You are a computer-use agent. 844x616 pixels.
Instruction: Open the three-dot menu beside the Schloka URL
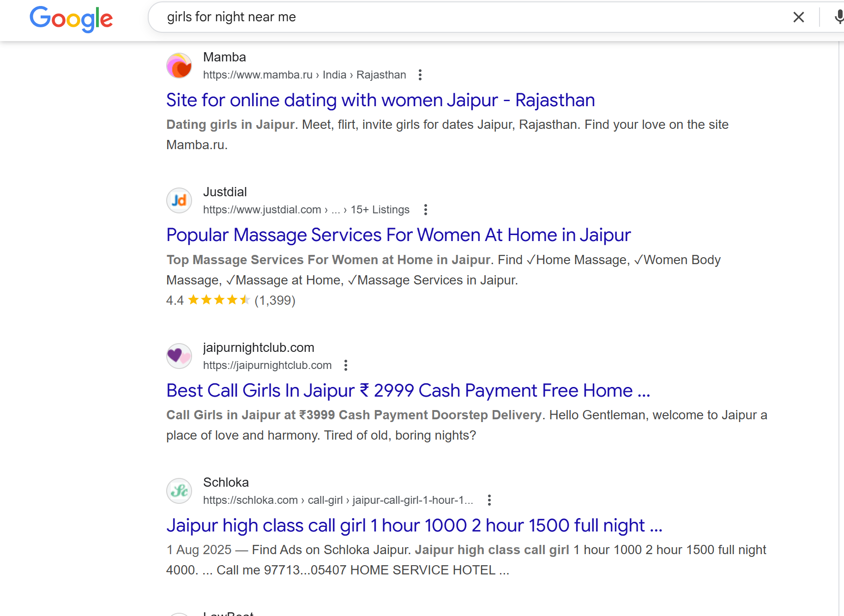pos(489,500)
